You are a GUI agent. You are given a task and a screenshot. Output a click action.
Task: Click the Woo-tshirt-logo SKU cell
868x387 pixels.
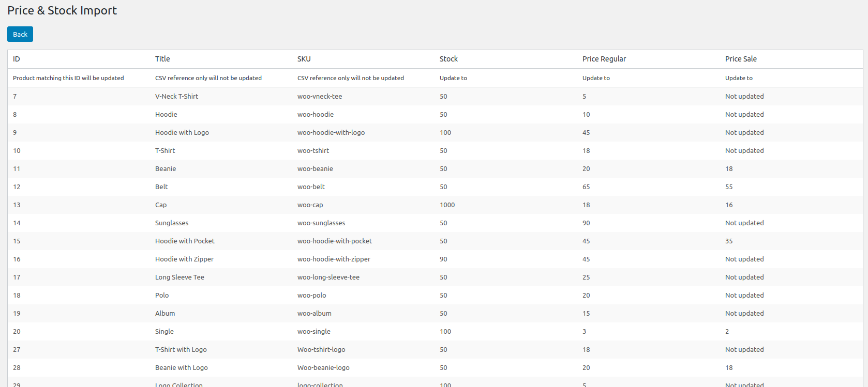pos(321,349)
